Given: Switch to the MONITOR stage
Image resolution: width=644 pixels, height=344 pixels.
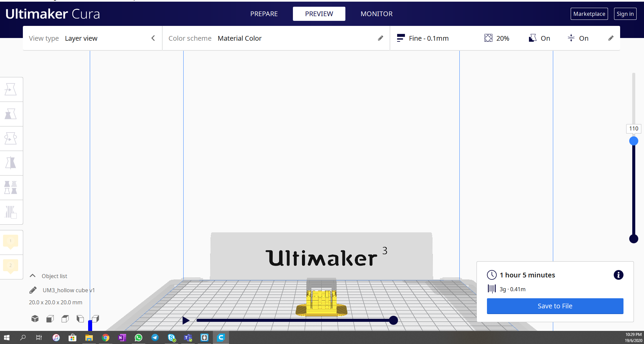Looking at the screenshot, I should pyautogui.click(x=377, y=14).
